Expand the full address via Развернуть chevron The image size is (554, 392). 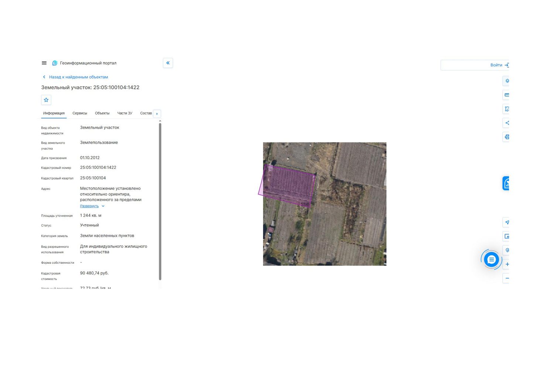[x=103, y=206]
